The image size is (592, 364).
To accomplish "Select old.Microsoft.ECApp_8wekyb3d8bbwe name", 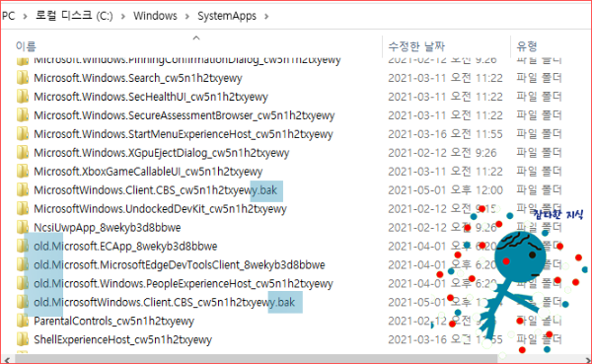I will [x=125, y=247].
